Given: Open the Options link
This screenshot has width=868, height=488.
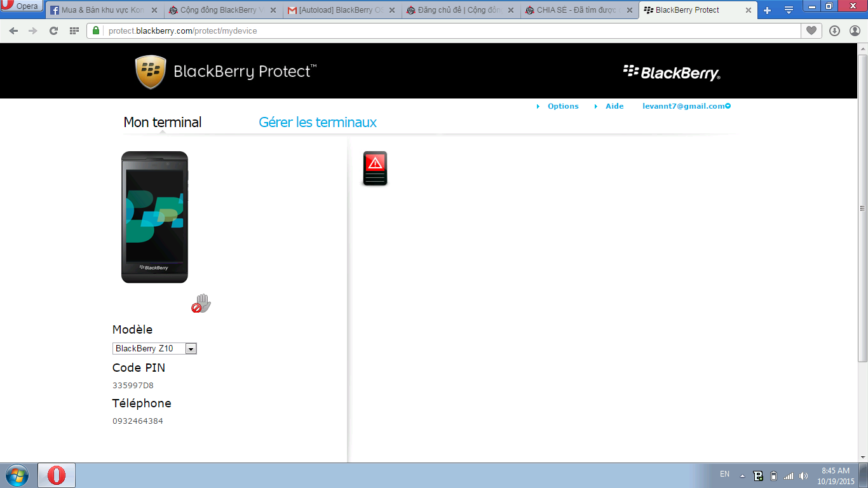Looking at the screenshot, I should point(563,106).
